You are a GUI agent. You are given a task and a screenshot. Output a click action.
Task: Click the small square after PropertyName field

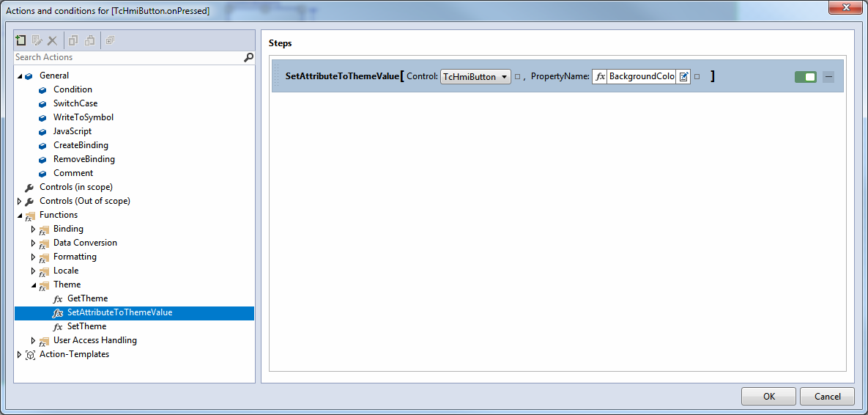pyautogui.click(x=697, y=77)
